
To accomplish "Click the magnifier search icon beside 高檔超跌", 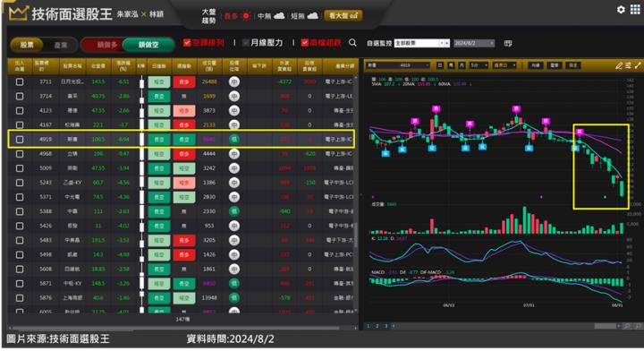I will pos(352,43).
